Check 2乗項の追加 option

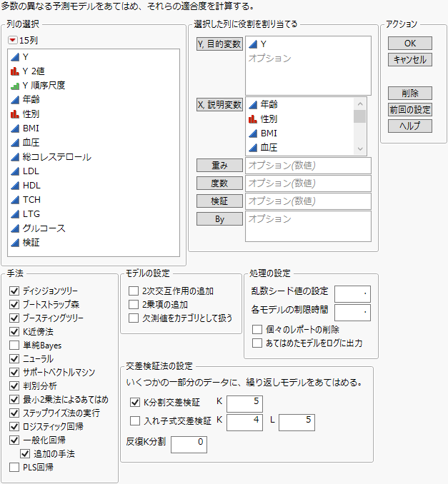click(x=134, y=305)
